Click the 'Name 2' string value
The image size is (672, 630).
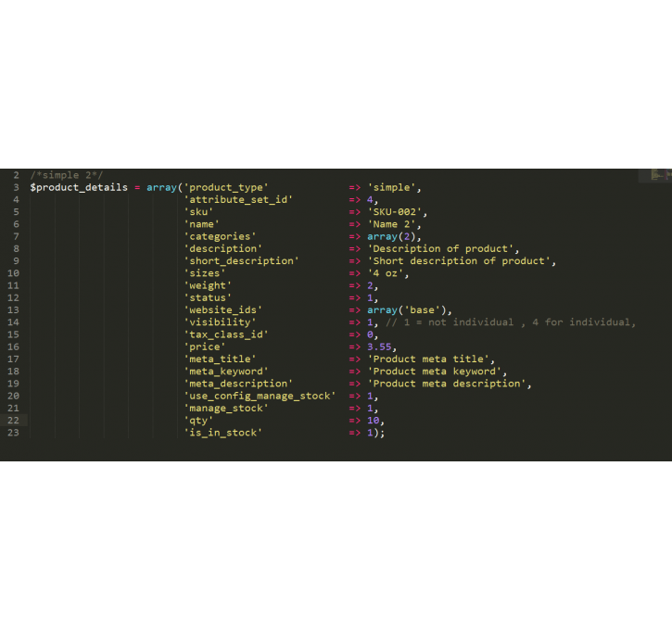pos(391,224)
